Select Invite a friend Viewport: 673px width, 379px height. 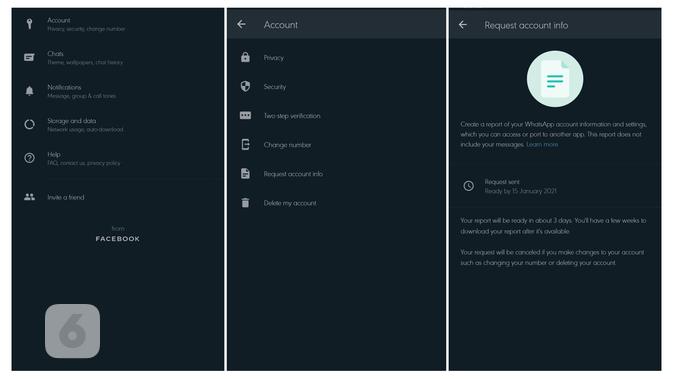click(x=118, y=197)
